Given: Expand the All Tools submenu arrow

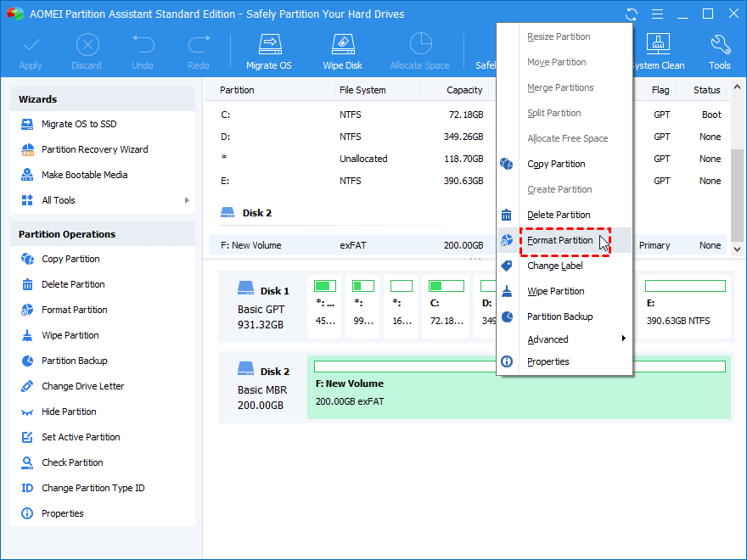Looking at the screenshot, I should click(186, 200).
